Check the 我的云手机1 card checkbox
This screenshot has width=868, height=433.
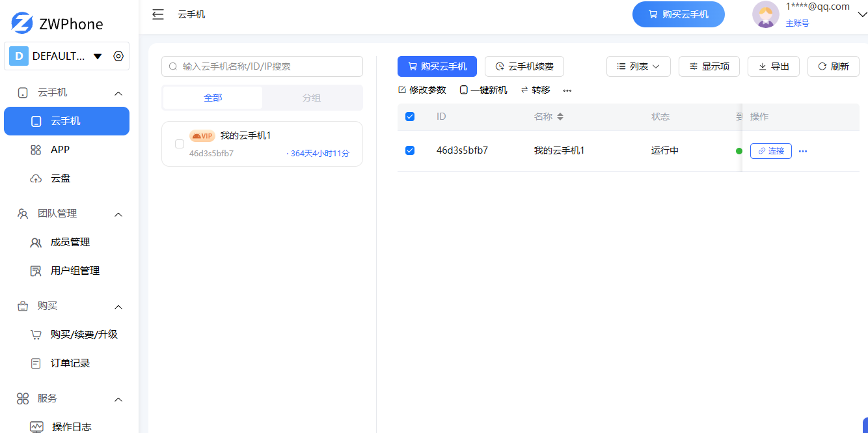click(180, 144)
